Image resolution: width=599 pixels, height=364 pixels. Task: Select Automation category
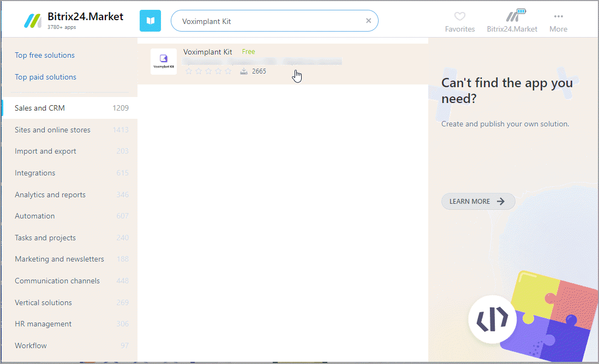pyautogui.click(x=69, y=216)
